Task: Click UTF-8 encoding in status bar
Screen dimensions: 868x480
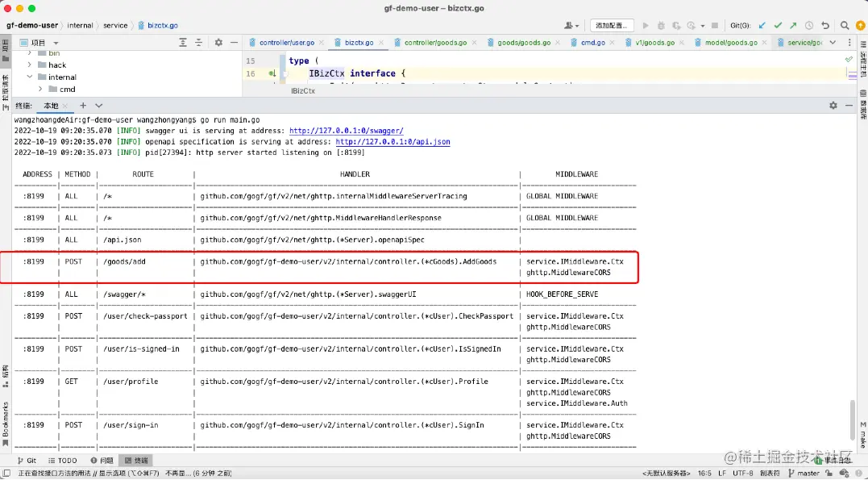Action: 743,474
